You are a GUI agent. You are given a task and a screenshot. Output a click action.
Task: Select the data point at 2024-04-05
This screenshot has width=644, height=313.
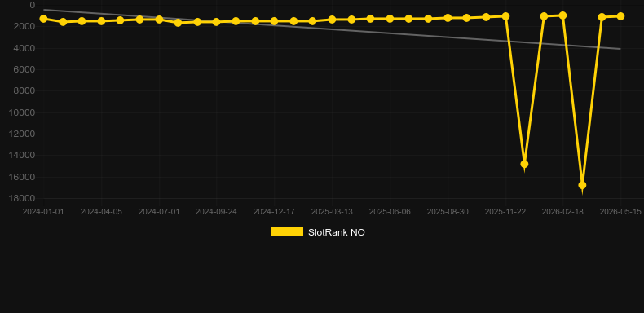[x=101, y=20]
